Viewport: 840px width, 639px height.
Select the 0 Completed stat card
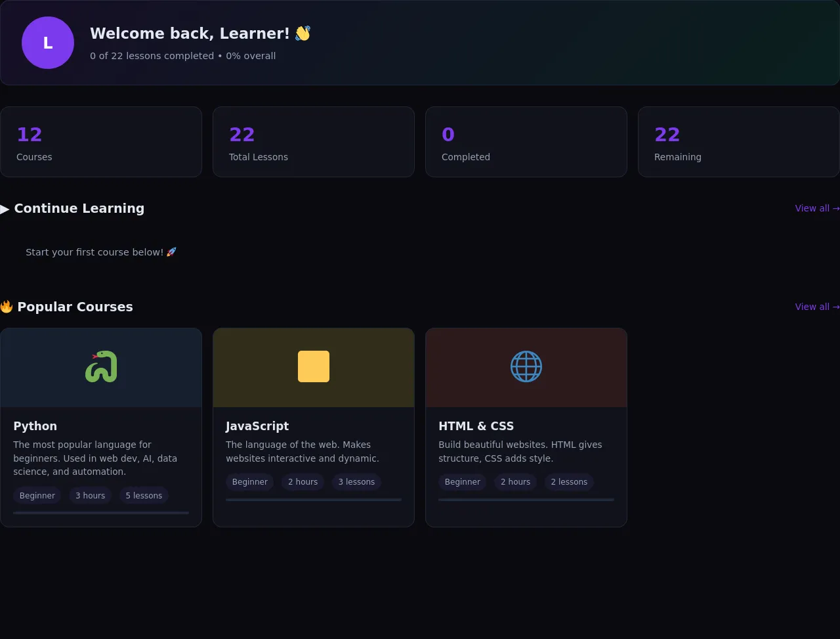coord(526,142)
